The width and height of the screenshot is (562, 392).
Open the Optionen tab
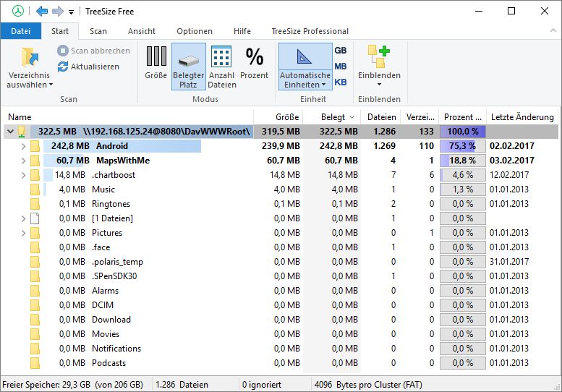[x=195, y=31]
